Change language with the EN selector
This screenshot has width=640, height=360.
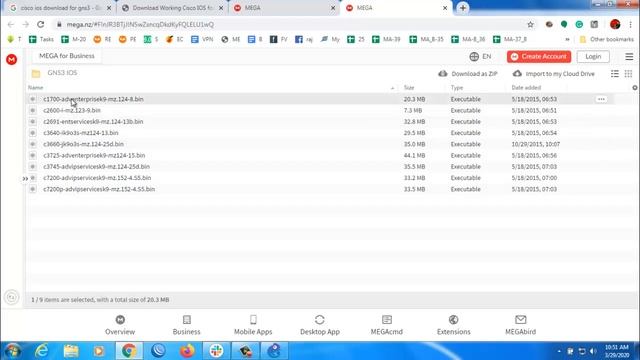tap(480, 57)
